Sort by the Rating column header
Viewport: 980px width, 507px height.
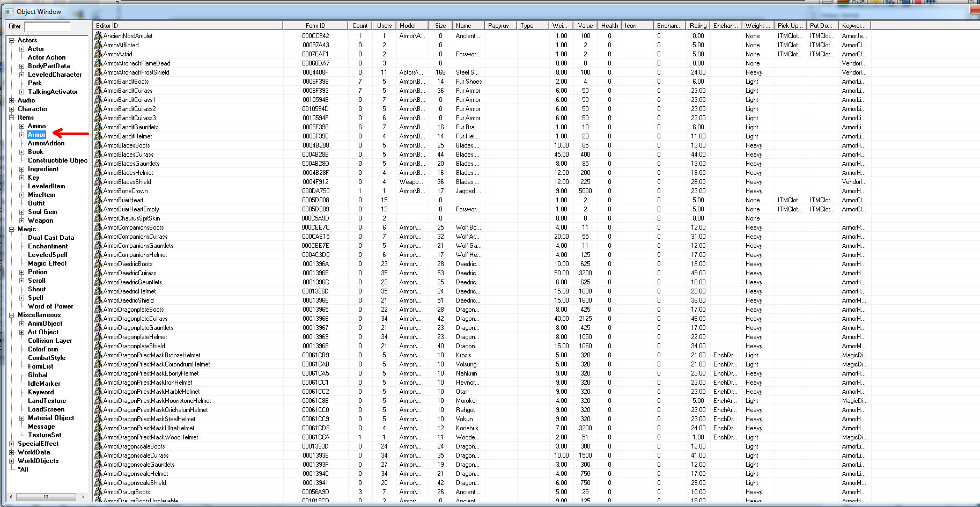point(698,25)
